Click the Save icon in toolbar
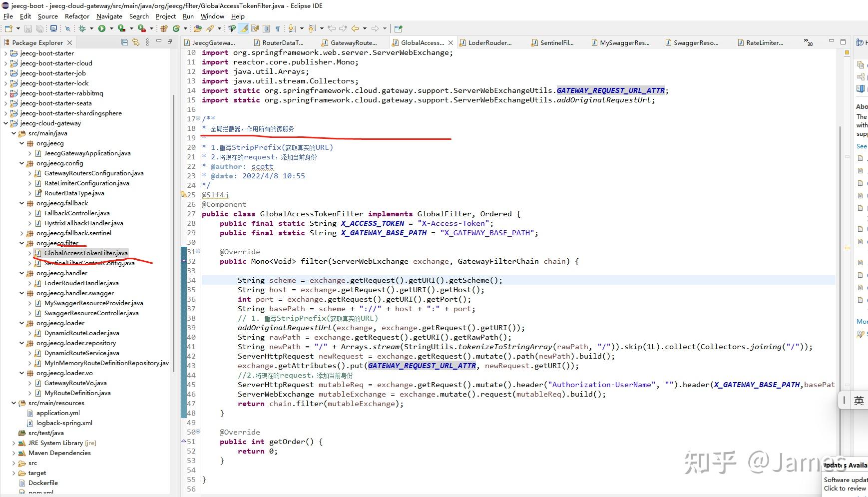Image resolution: width=868 pixels, height=497 pixels. [x=28, y=28]
